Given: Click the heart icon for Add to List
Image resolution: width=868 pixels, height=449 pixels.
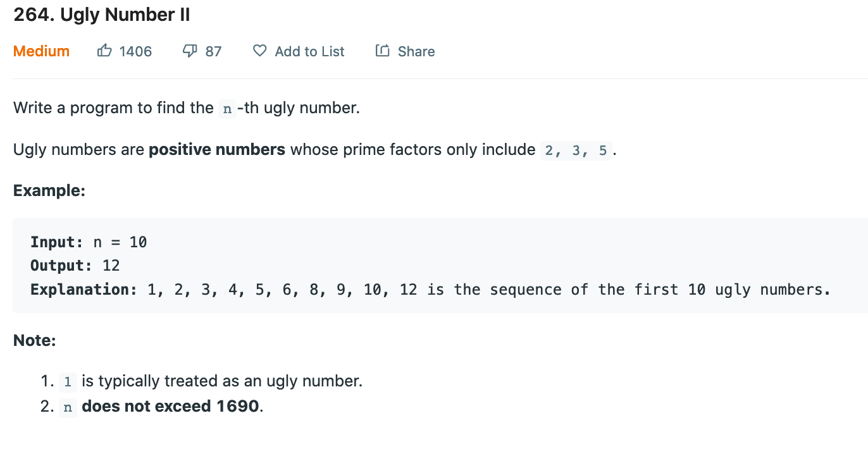Looking at the screenshot, I should click(x=259, y=51).
